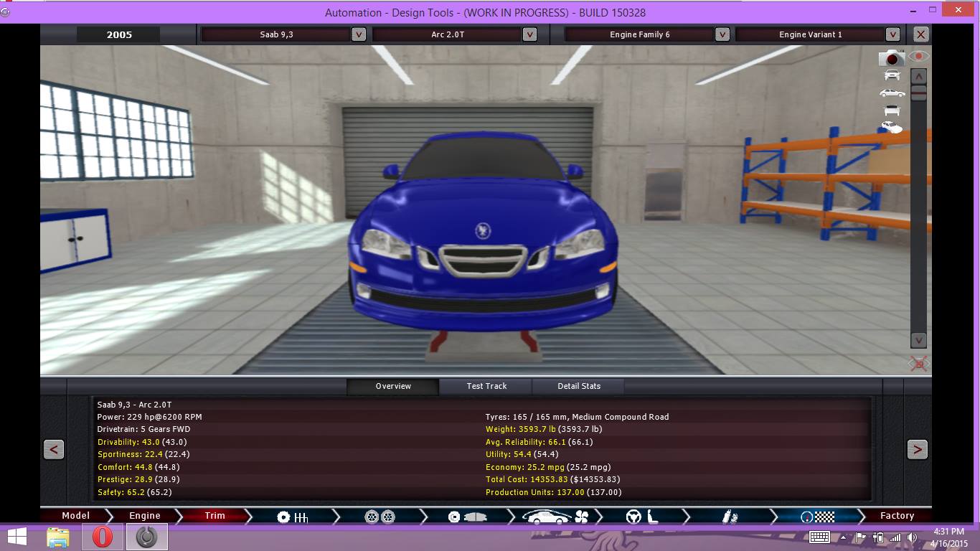The image size is (980, 551).
Task: Click the Safety 65.2 stat
Action: (135, 492)
